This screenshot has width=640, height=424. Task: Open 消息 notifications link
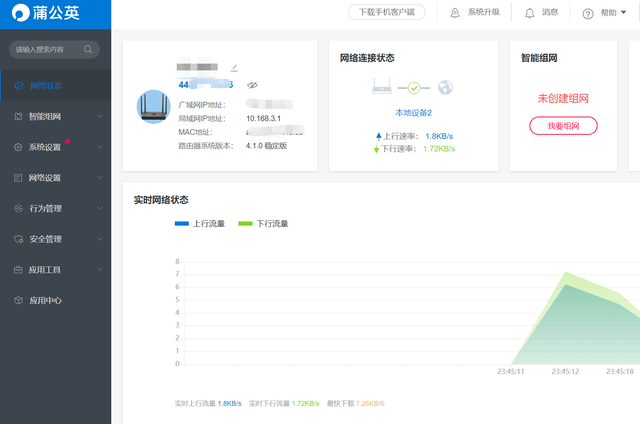(550, 12)
